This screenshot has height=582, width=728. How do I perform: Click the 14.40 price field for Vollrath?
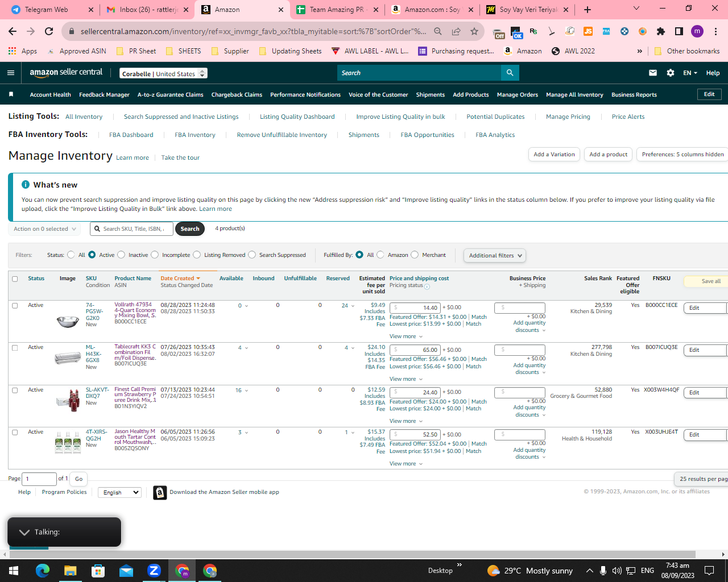click(415, 308)
